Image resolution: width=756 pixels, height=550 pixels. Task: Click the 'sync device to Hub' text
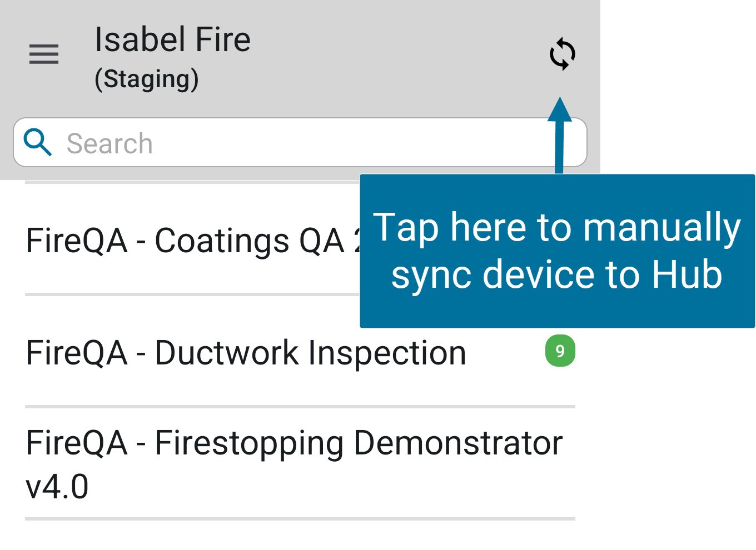557,274
